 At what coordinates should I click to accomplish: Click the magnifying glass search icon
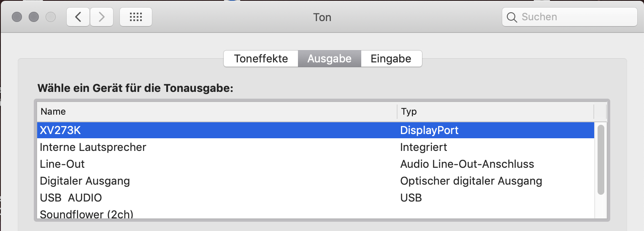tap(512, 17)
